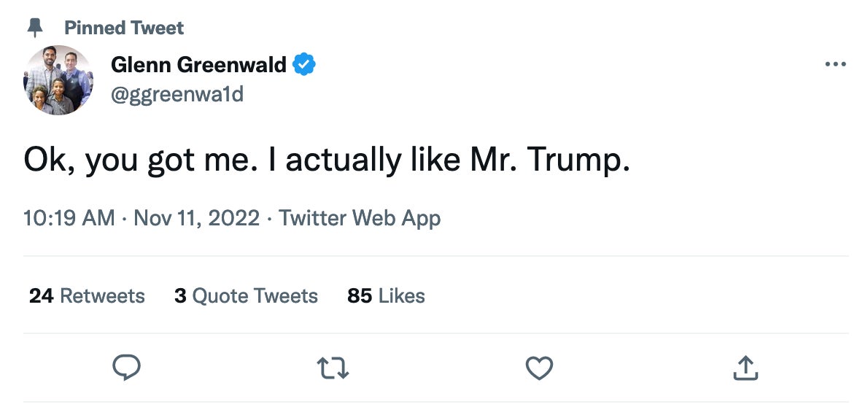View the 24 Retweets list
The width and height of the screenshot is (868, 407).
87,295
